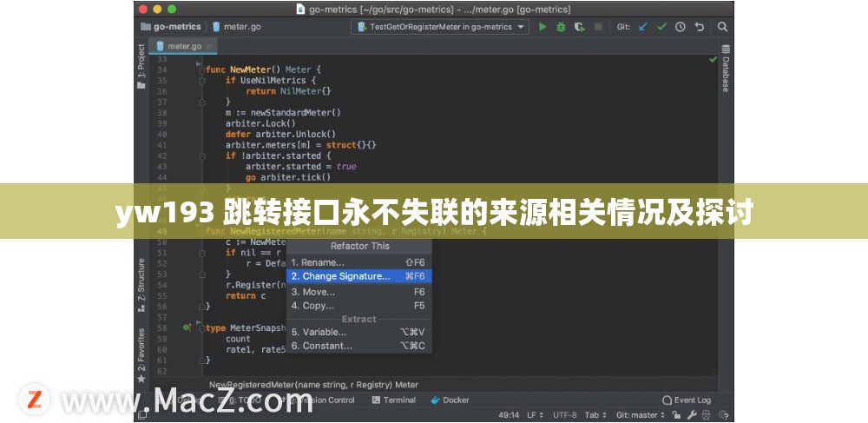Open the code inspector status icon

click(707, 414)
